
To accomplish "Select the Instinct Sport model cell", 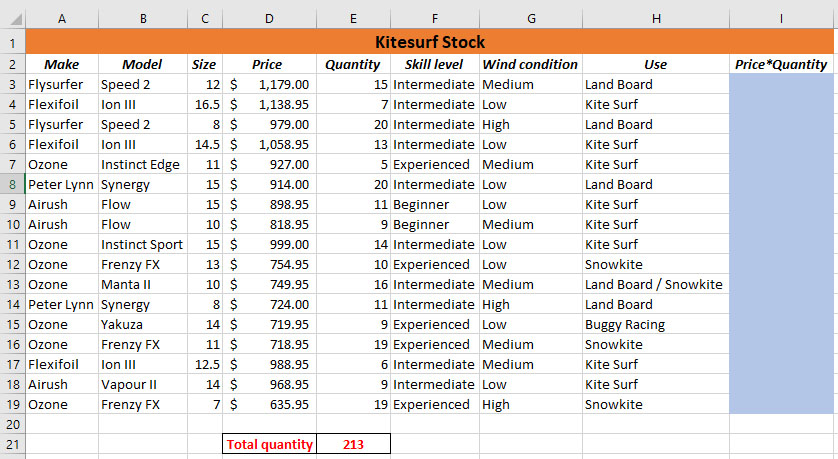I will point(143,244).
